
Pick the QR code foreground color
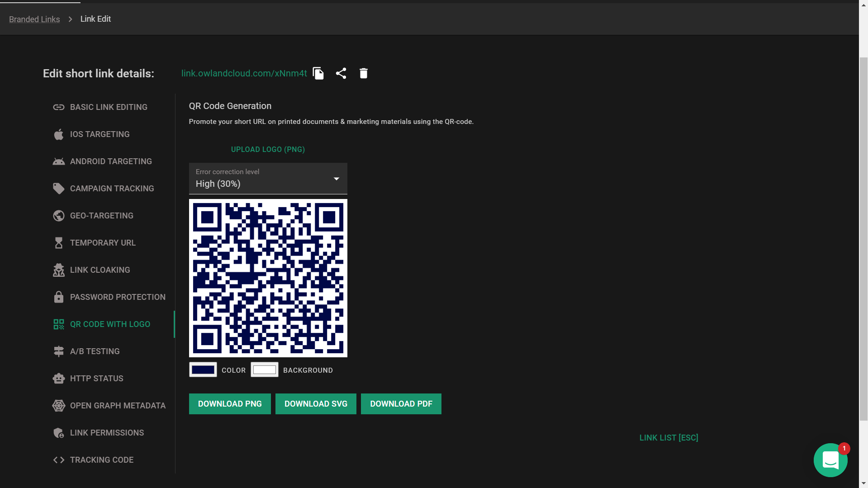click(203, 370)
